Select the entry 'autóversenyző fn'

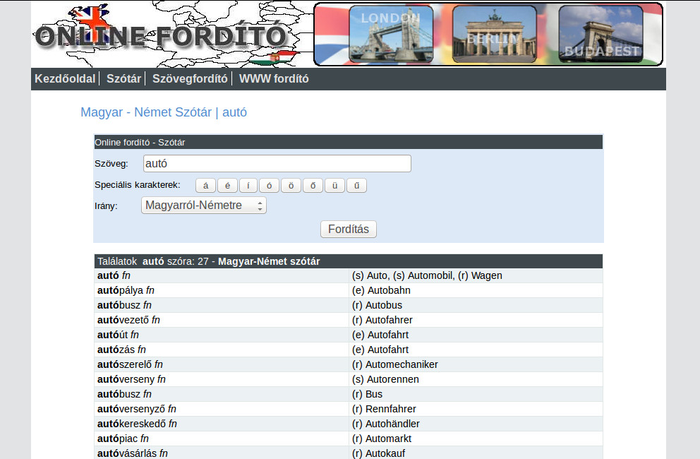click(x=137, y=409)
